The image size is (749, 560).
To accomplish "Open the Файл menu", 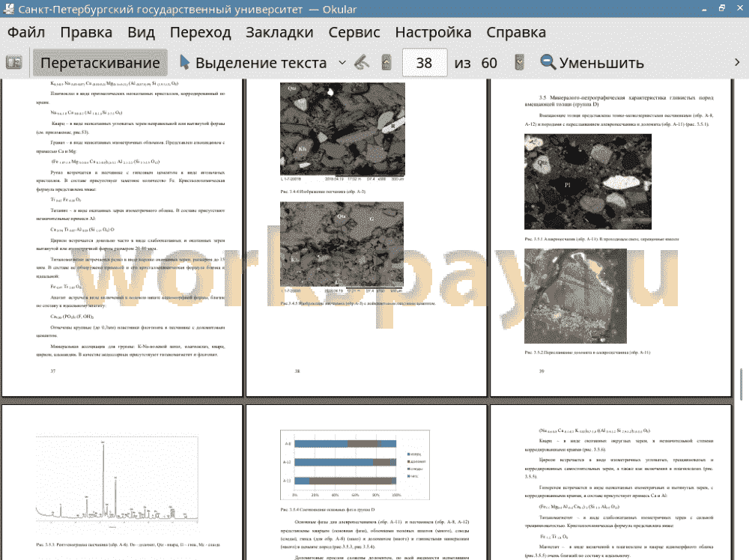I will [26, 32].
